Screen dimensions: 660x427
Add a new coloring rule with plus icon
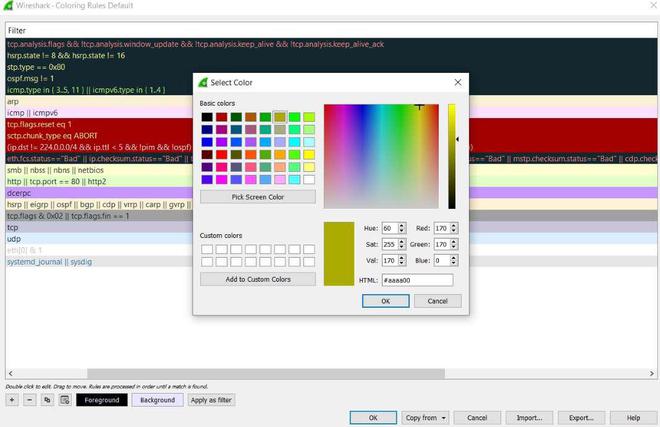tap(12, 400)
